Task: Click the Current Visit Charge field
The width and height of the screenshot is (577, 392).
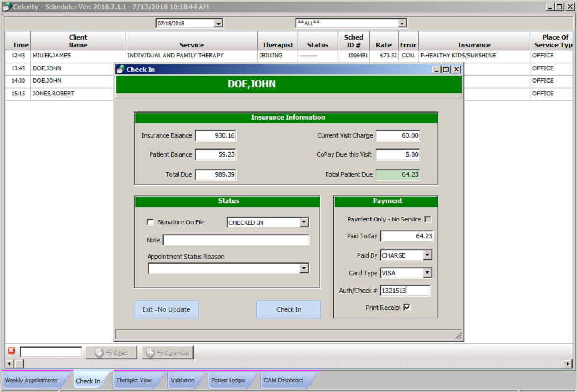Action: click(398, 135)
